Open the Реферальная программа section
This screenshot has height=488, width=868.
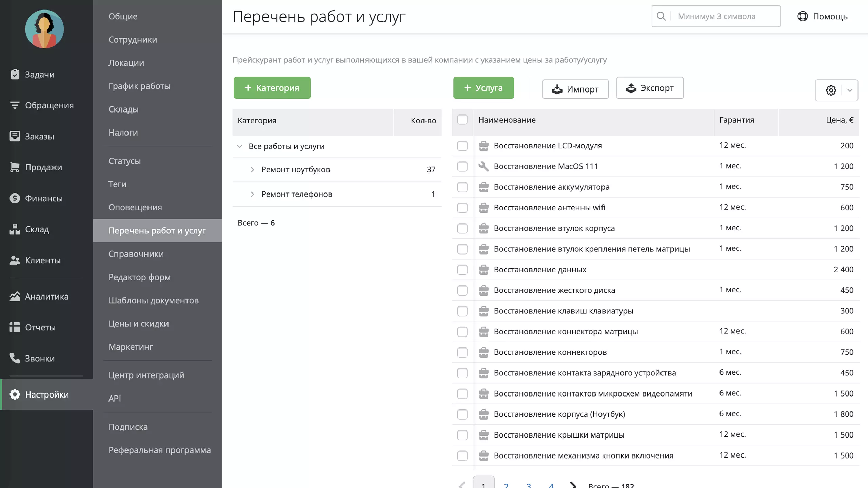point(159,450)
